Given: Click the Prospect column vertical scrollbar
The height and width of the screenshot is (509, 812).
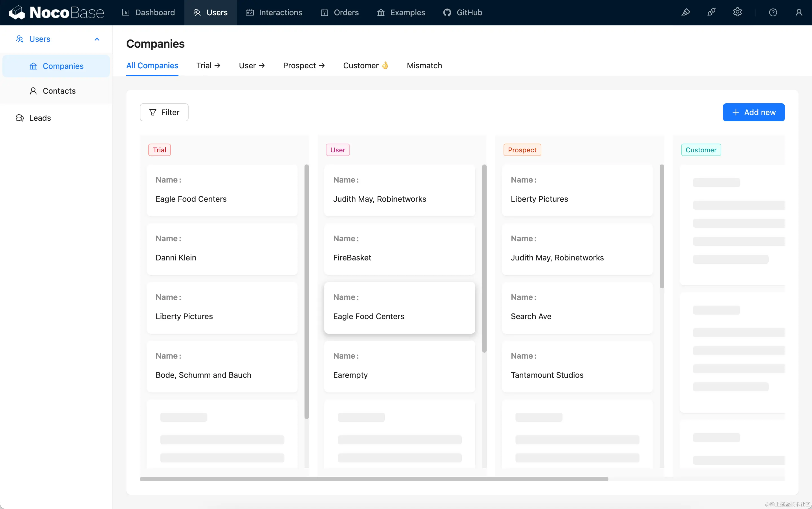Looking at the screenshot, I should [662, 226].
